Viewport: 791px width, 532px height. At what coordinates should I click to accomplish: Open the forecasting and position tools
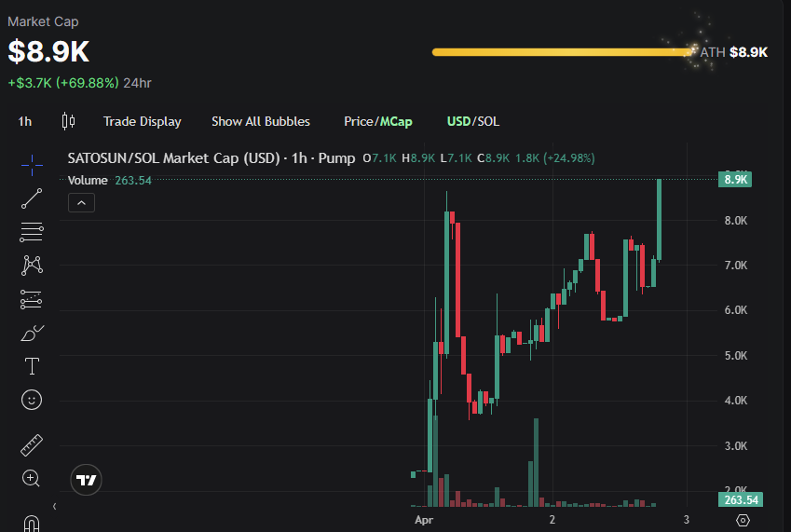[32, 299]
